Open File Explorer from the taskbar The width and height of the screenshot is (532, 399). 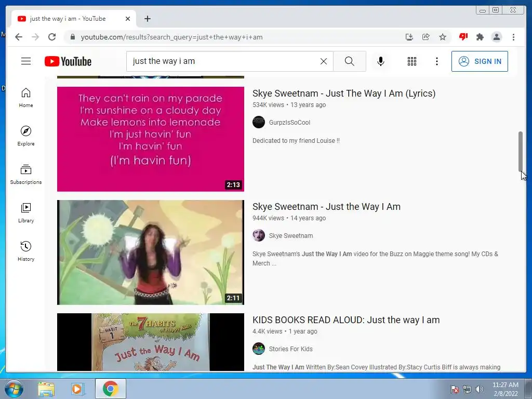pyautogui.click(x=46, y=389)
